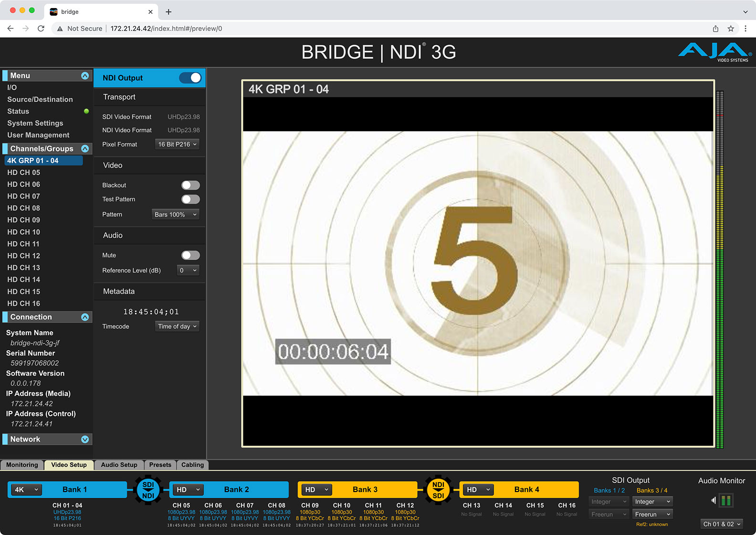Viewport: 756px width, 535px height.
Task: Expand the Network section arrow icon
Action: (85, 440)
